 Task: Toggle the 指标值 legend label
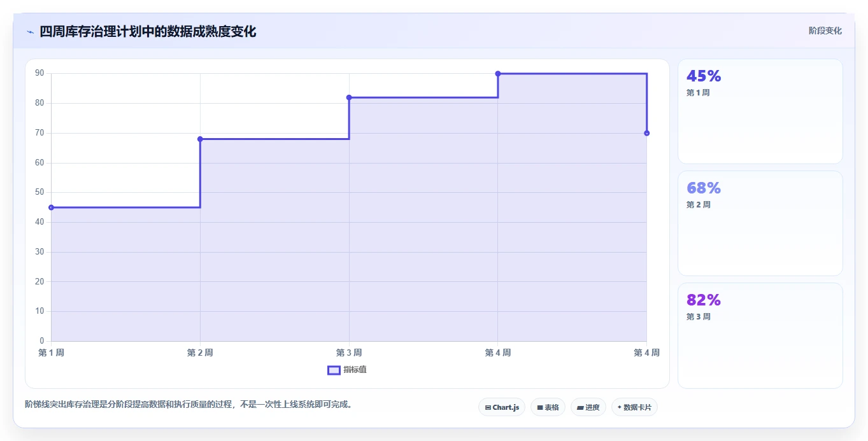pyautogui.click(x=355, y=370)
